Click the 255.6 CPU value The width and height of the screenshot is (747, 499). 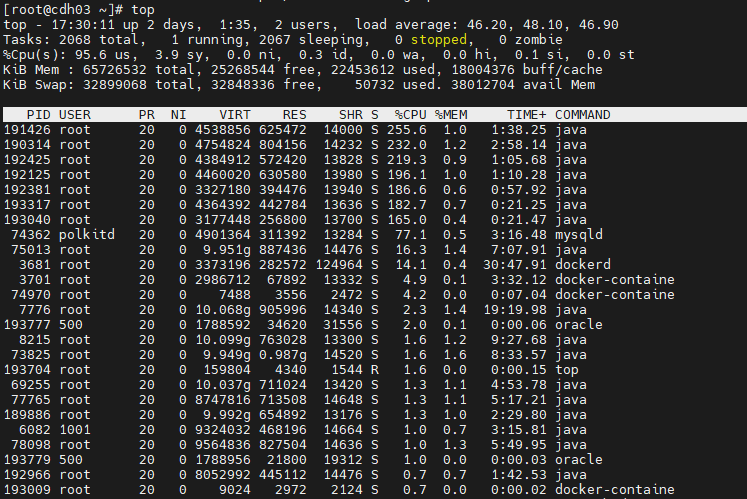[x=407, y=130]
